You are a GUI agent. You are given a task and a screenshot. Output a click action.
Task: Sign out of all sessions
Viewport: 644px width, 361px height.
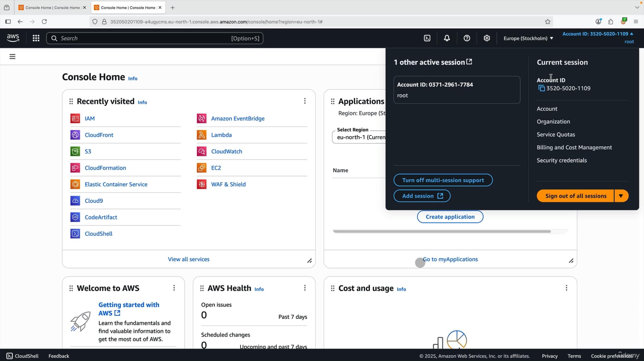tap(576, 196)
